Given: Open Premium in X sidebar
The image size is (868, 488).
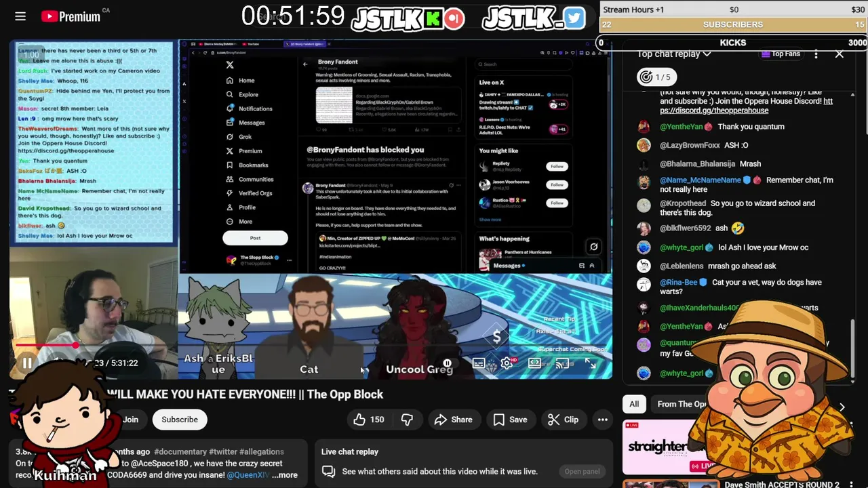Looking at the screenshot, I should [x=243, y=150].
